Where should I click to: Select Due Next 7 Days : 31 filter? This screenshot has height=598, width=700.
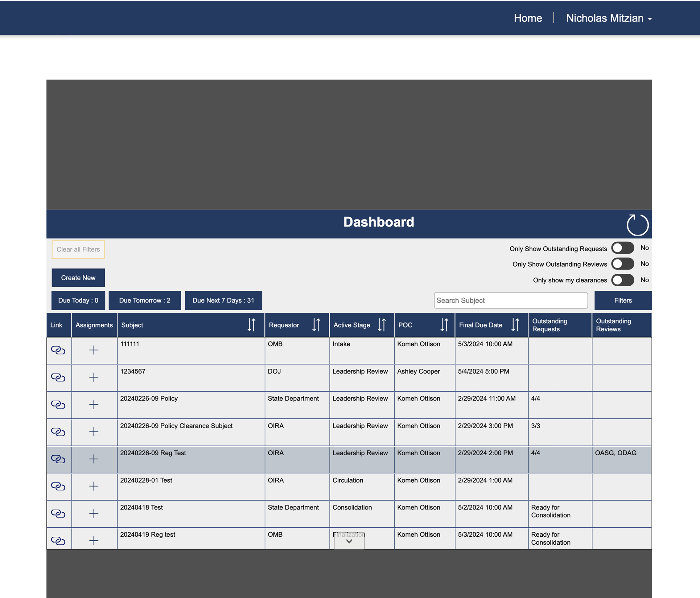click(x=223, y=301)
